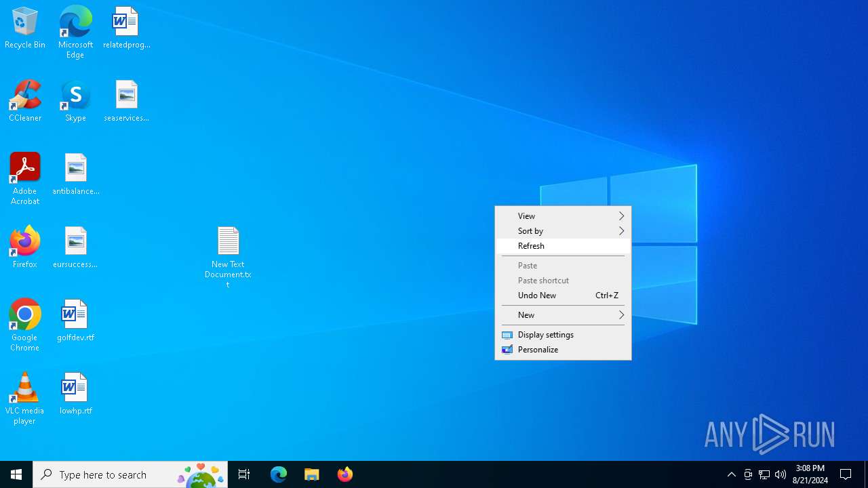Select the Adobe Acrobat desktop shortcut
This screenshot has width=868, height=488.
click(x=25, y=179)
